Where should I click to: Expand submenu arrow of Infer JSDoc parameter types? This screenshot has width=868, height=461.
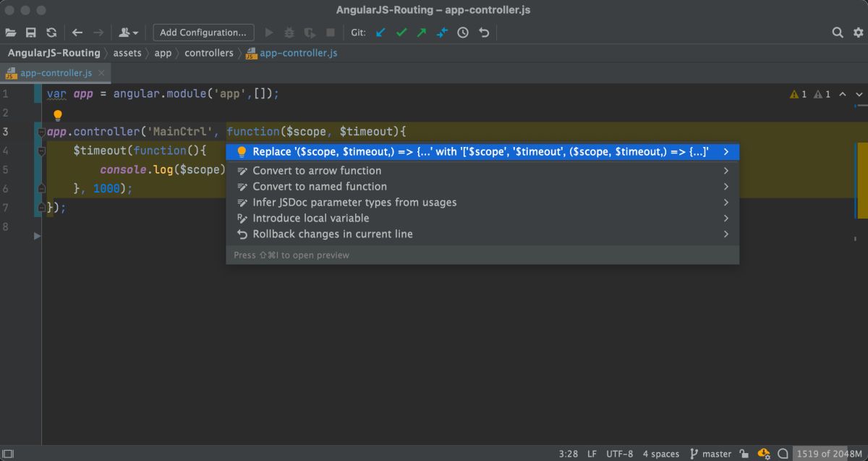(726, 203)
